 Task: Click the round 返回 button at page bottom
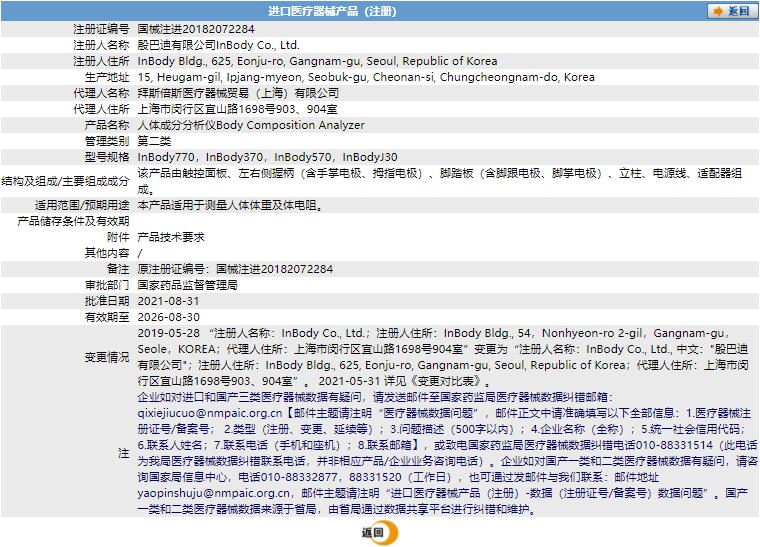tap(380, 533)
